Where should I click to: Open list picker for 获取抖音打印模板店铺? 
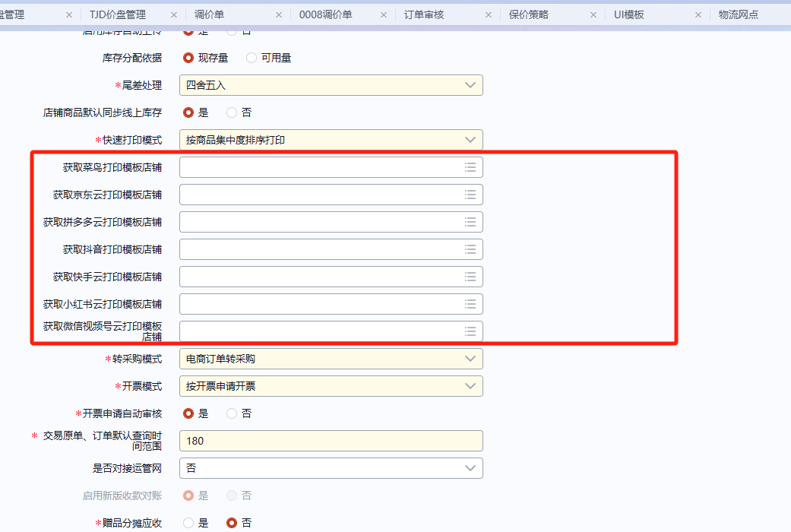(470, 249)
